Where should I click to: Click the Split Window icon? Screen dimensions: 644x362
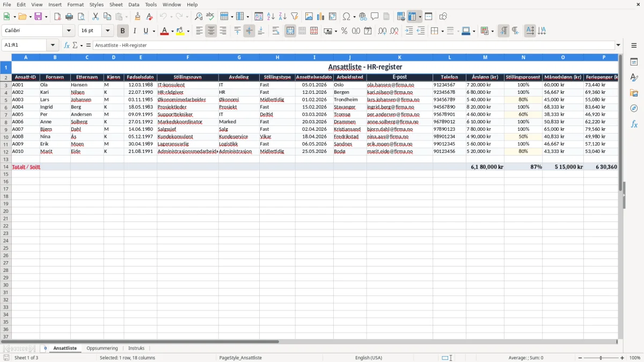pos(428,17)
